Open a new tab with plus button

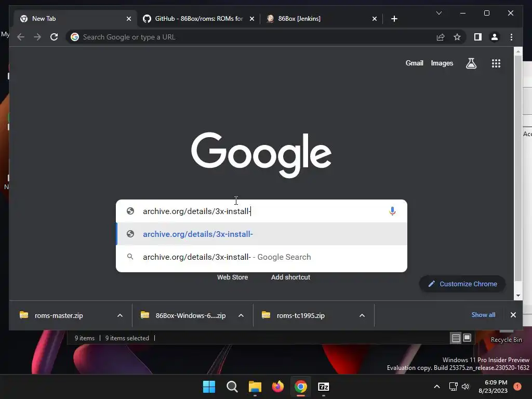(394, 19)
